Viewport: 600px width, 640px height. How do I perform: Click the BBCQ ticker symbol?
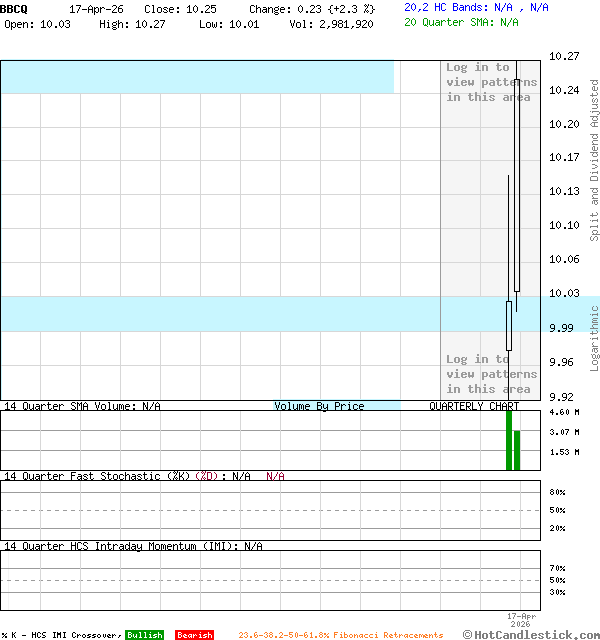coord(15,8)
